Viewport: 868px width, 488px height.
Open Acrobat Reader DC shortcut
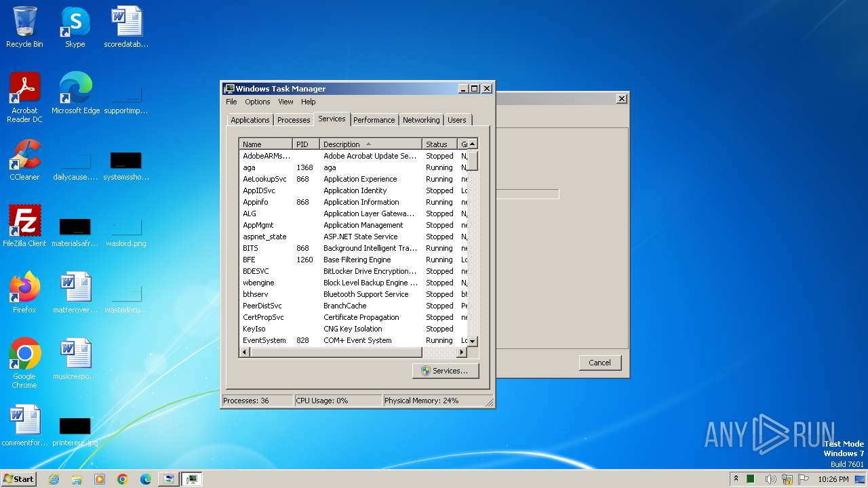(24, 98)
